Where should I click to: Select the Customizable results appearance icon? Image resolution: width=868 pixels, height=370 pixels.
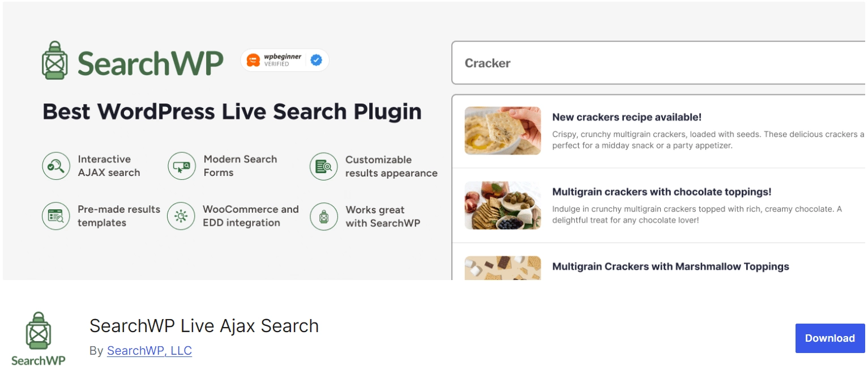pyautogui.click(x=323, y=166)
